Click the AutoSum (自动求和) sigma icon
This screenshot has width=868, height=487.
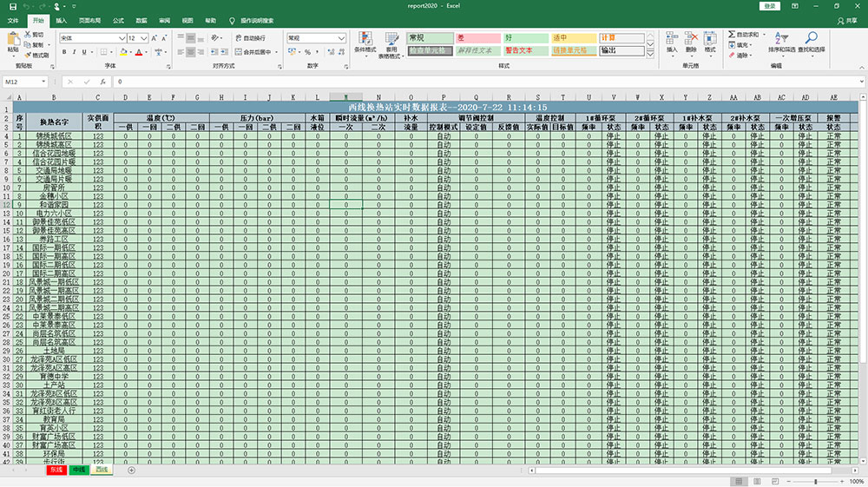click(x=732, y=35)
